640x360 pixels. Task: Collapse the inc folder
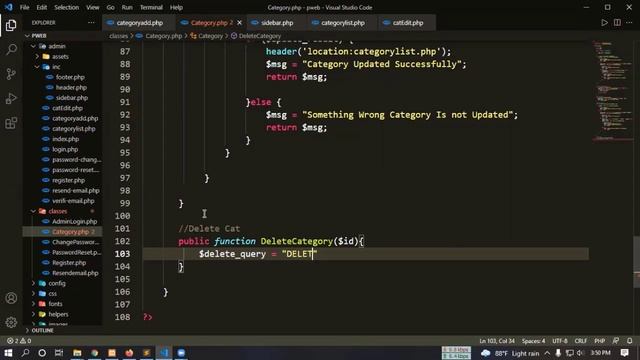click(56, 67)
